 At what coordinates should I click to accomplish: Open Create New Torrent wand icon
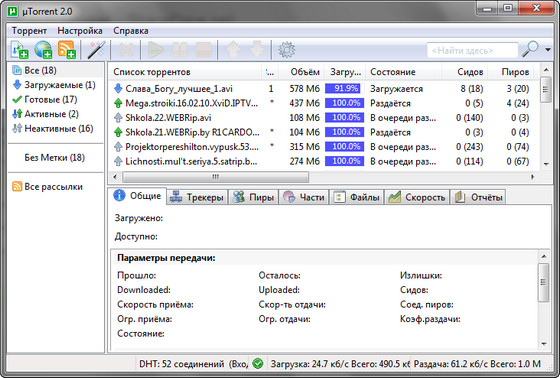[x=96, y=50]
